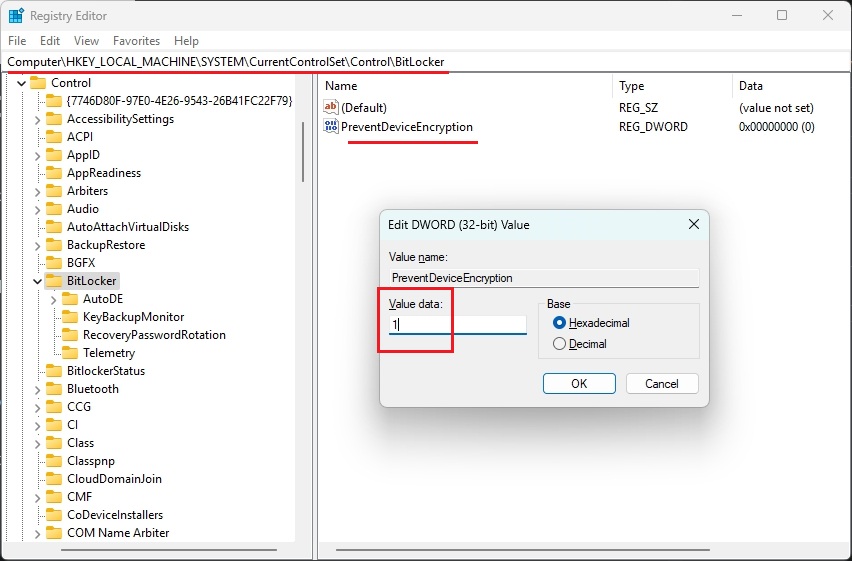Collapse the Control key node
This screenshot has height=561, width=852.
(x=21, y=83)
